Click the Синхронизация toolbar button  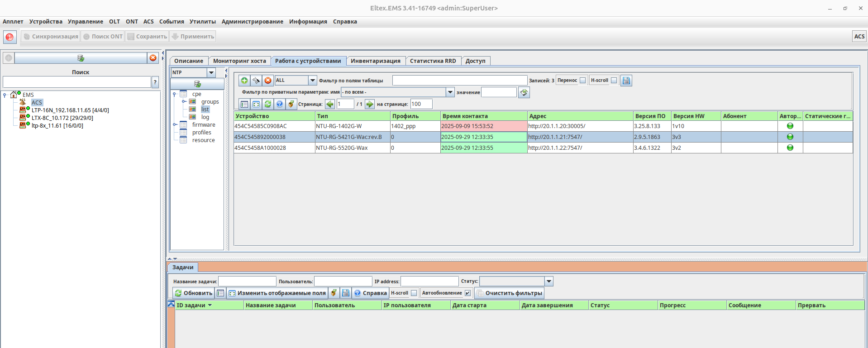coord(51,37)
